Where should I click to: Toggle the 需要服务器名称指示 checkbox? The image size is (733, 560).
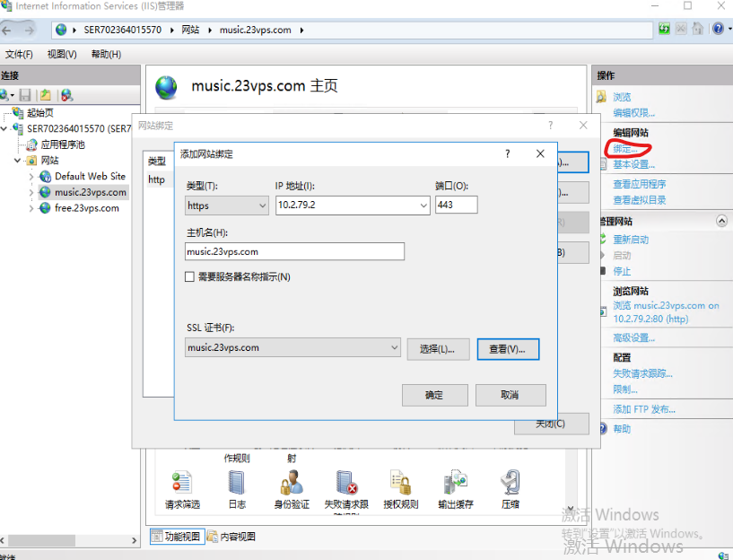click(189, 276)
